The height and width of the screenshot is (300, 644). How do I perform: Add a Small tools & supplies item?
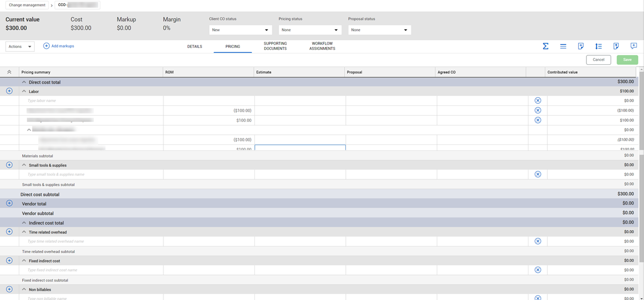(x=9, y=165)
